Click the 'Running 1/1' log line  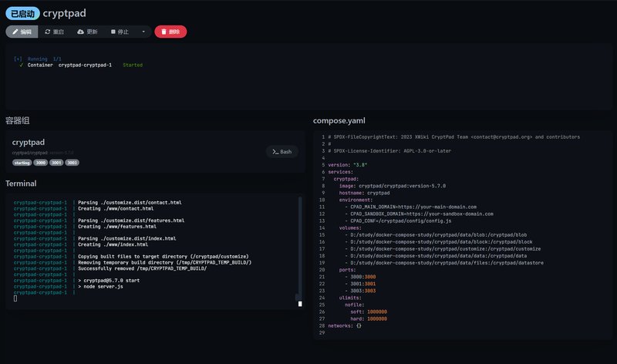tap(45, 59)
